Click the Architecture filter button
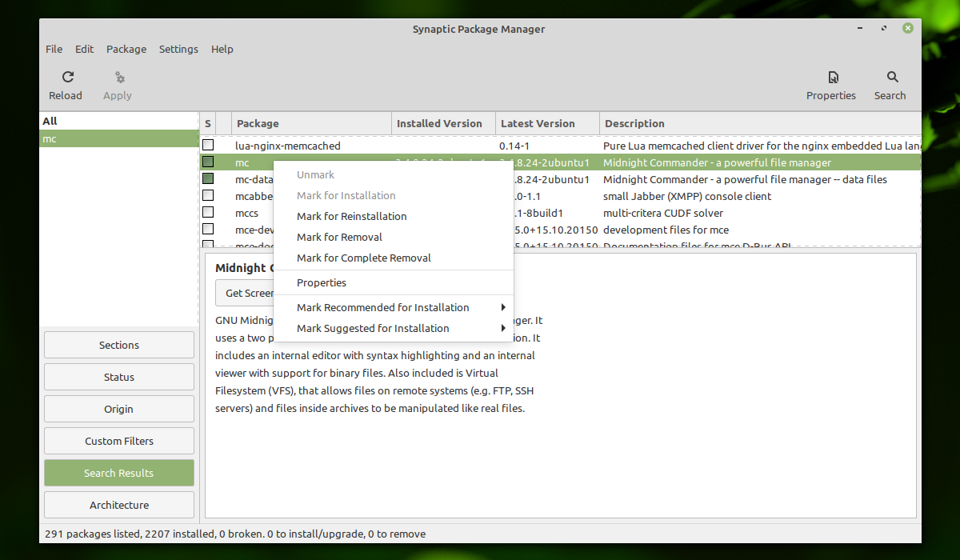Screen dimensions: 960x560 119,505
